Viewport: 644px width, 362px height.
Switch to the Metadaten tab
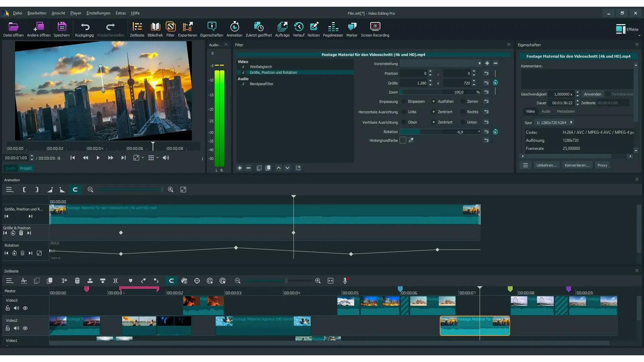coord(566,111)
